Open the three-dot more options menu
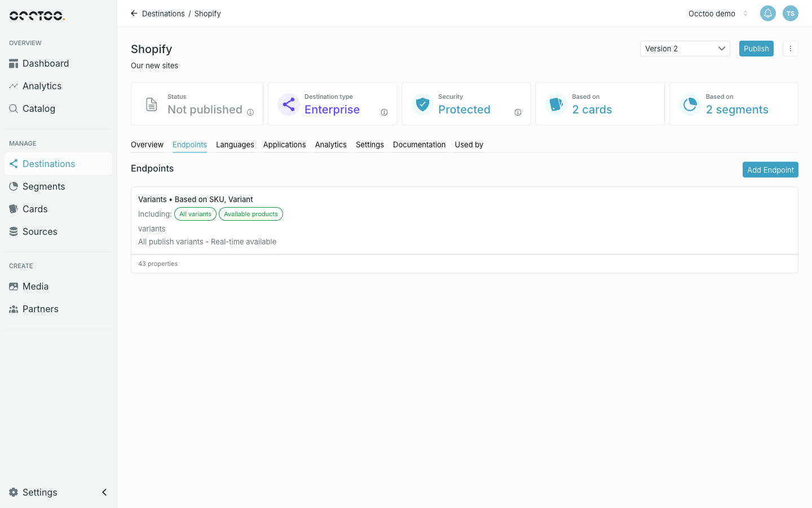Viewport: 812px width, 508px height. 791,49
